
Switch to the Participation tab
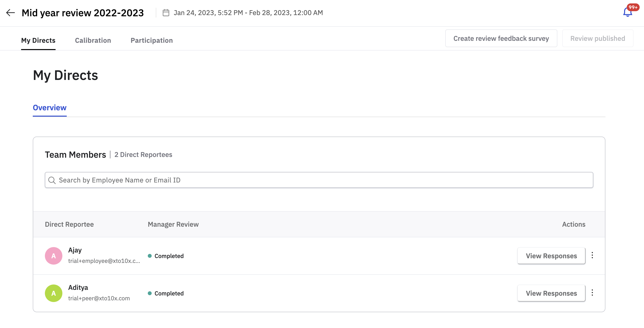tap(151, 40)
